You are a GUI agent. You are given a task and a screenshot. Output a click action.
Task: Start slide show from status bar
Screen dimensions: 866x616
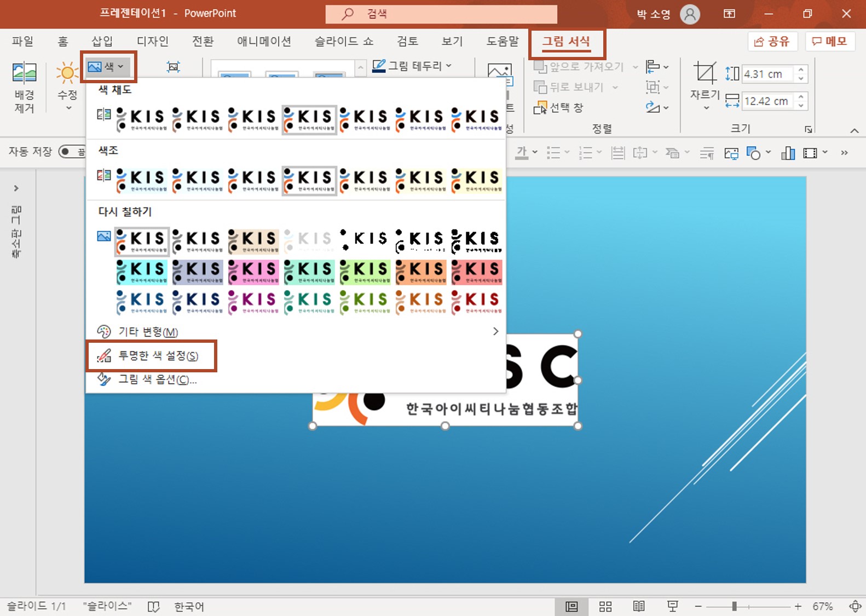pos(673,606)
